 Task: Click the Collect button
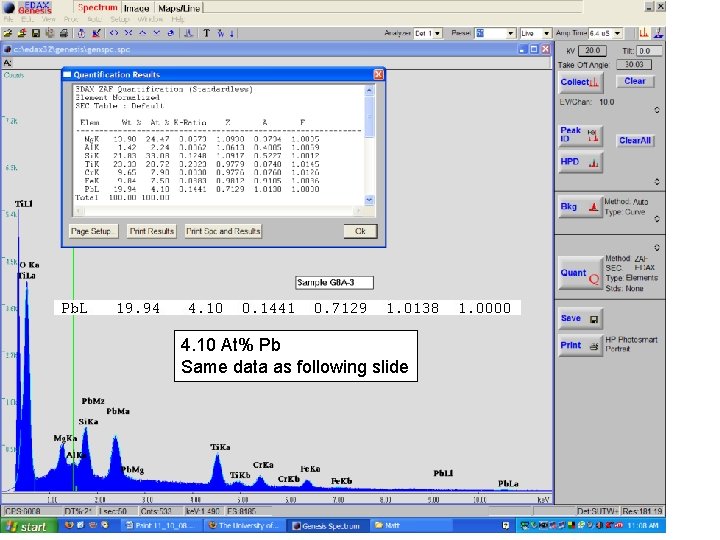[x=580, y=82]
